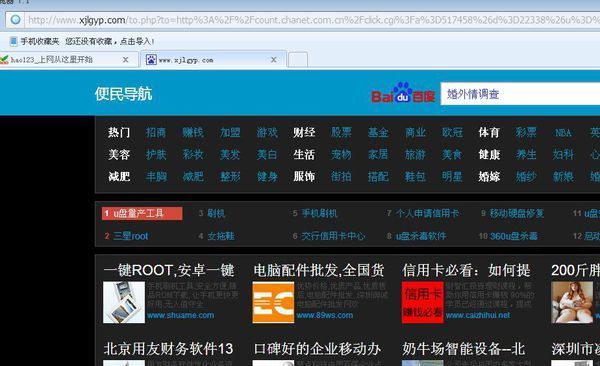Image resolution: width=600 pixels, height=366 pixels.
Task: Open the 婚纱 category link
Action: [x=526, y=176]
